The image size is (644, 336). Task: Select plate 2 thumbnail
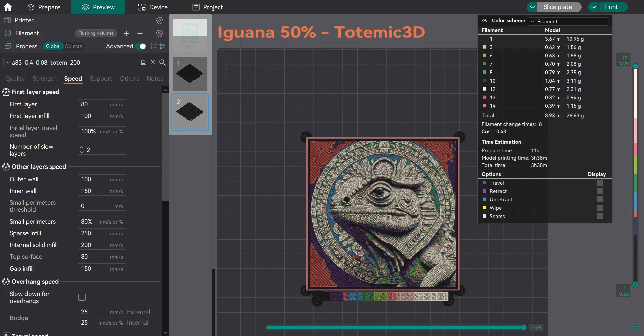click(190, 112)
